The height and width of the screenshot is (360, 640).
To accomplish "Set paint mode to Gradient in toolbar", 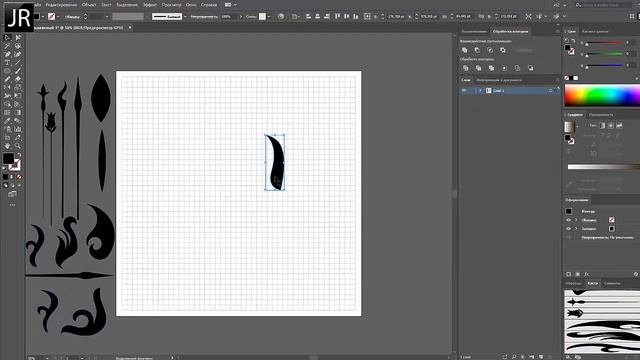I will tap(12, 177).
